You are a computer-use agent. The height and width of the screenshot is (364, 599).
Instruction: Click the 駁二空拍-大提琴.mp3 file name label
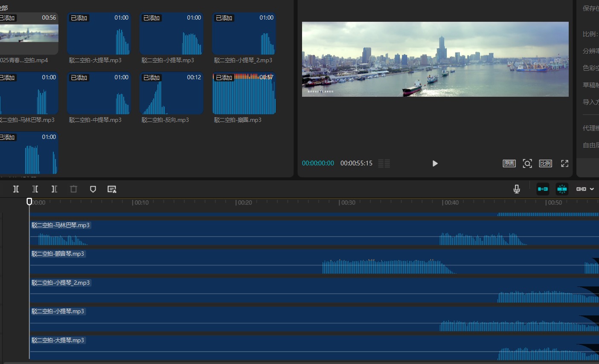click(95, 60)
